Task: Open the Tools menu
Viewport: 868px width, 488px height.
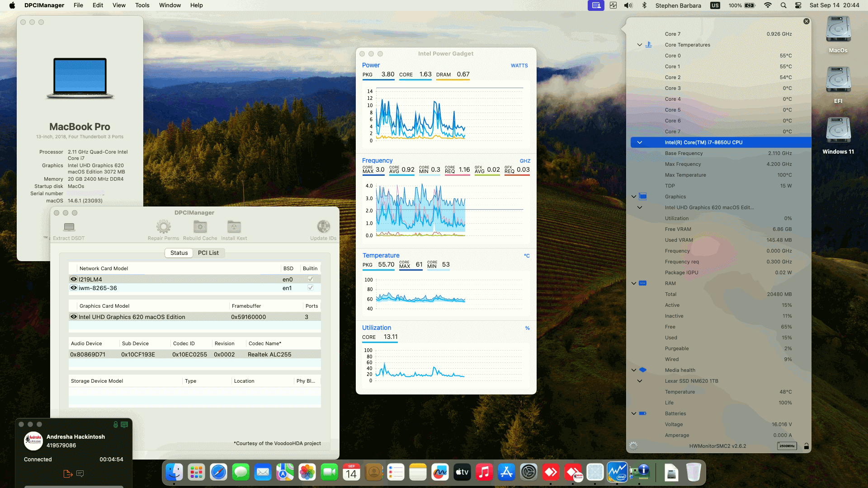Action: click(142, 5)
